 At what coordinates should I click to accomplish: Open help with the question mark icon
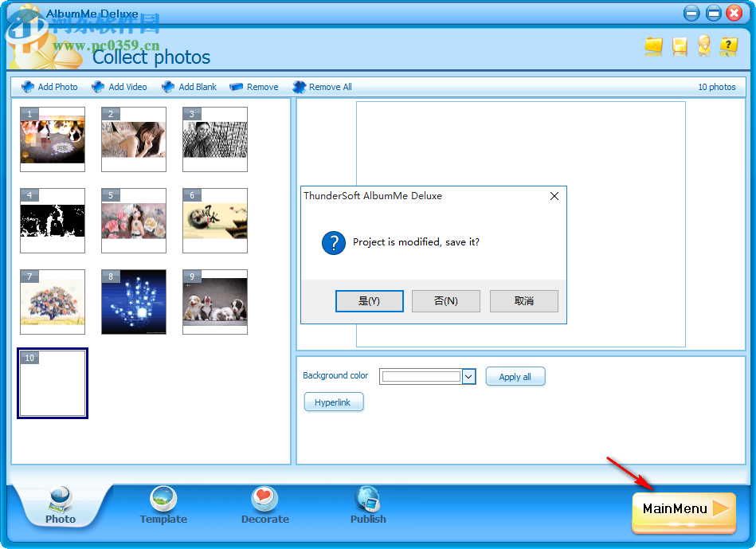pyautogui.click(x=729, y=48)
